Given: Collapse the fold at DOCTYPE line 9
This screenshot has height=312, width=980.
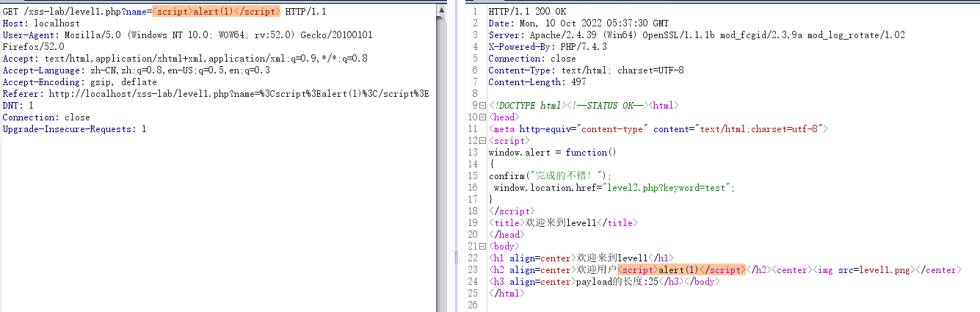Looking at the screenshot, I should tap(482, 106).
